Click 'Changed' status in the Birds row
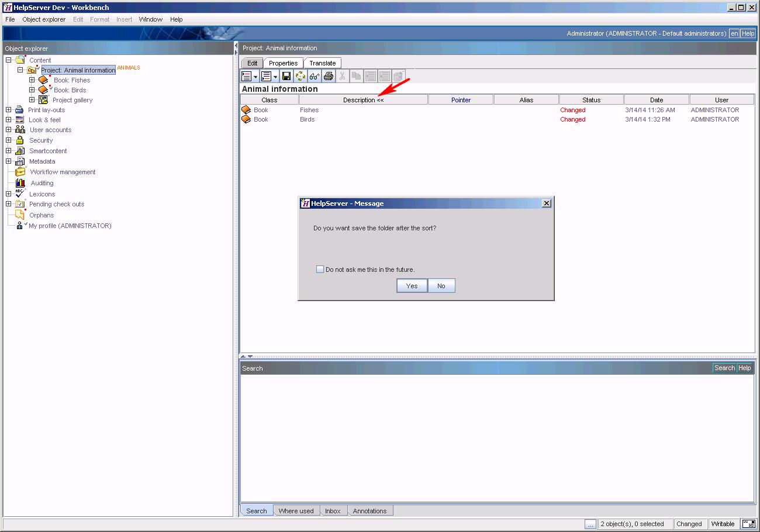 572,119
